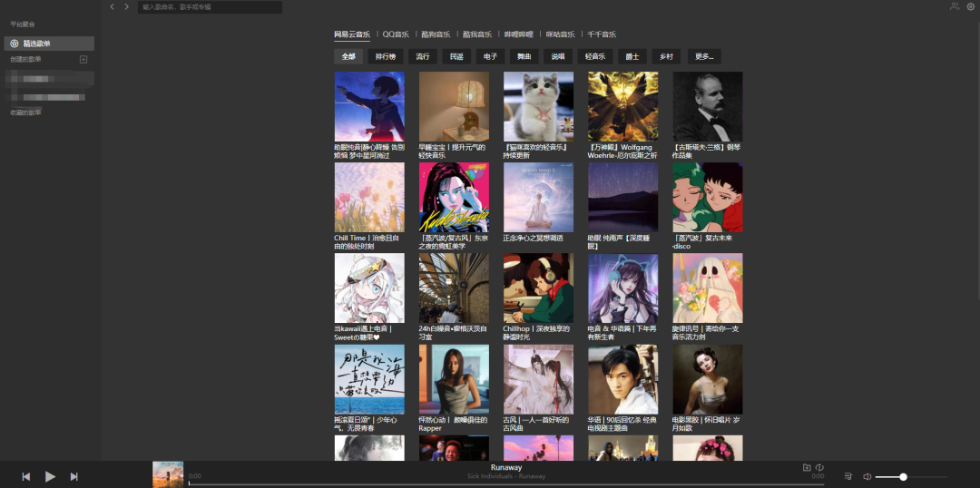
Task: Switch to the 哔哩哔哩 tab
Action: tap(519, 34)
